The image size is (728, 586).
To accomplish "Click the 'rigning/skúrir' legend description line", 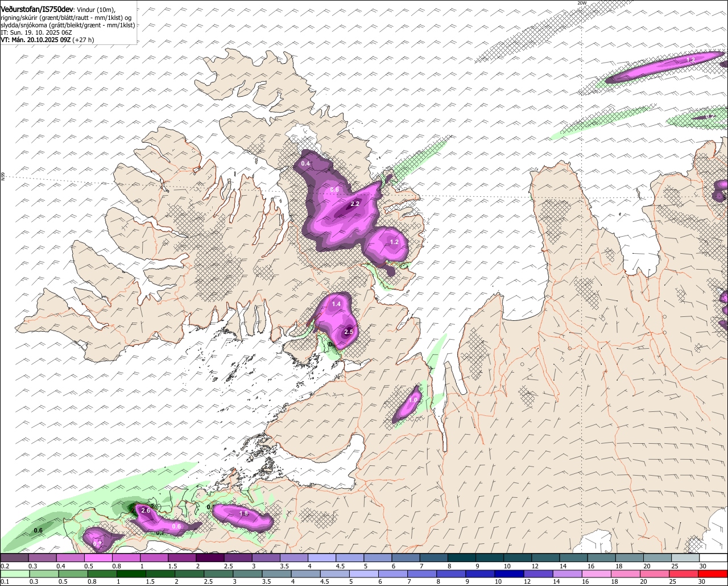I will [66, 18].
